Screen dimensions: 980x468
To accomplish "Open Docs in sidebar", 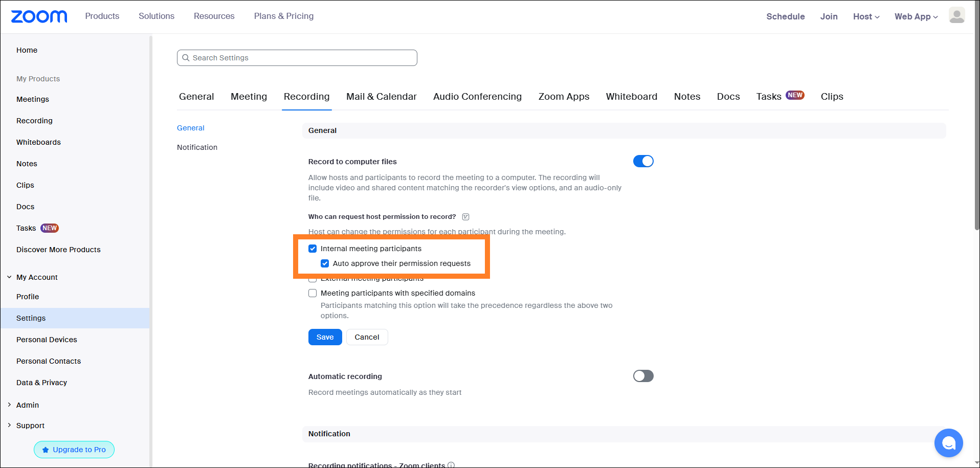I will point(25,207).
